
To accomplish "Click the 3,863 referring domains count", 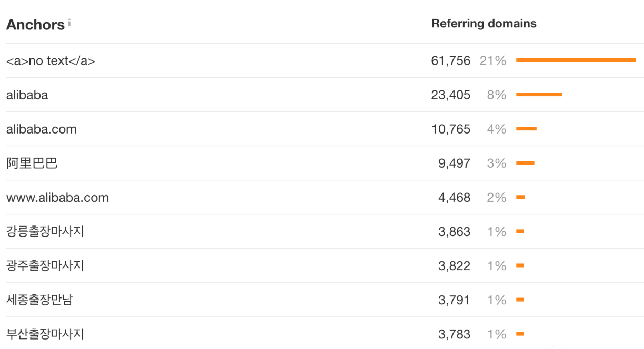I will (x=454, y=232).
